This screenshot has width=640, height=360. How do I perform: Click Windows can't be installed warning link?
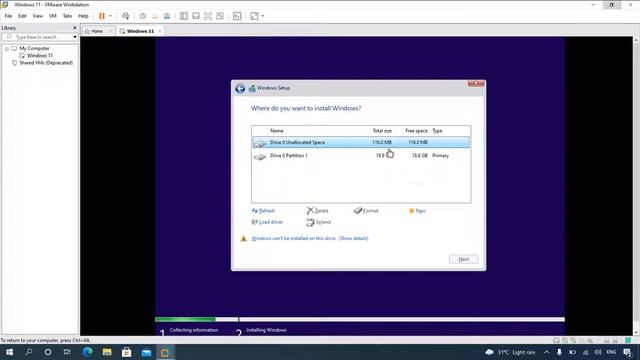294,238
